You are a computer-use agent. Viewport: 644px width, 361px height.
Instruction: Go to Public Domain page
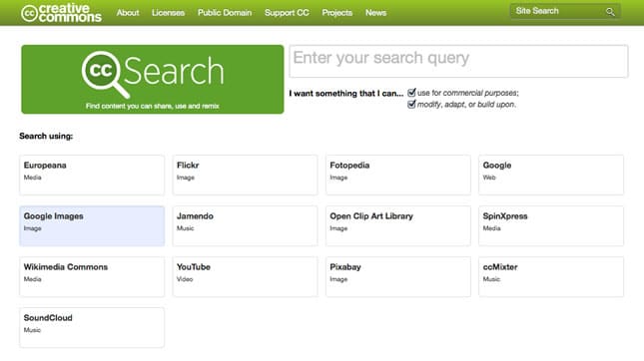(225, 13)
